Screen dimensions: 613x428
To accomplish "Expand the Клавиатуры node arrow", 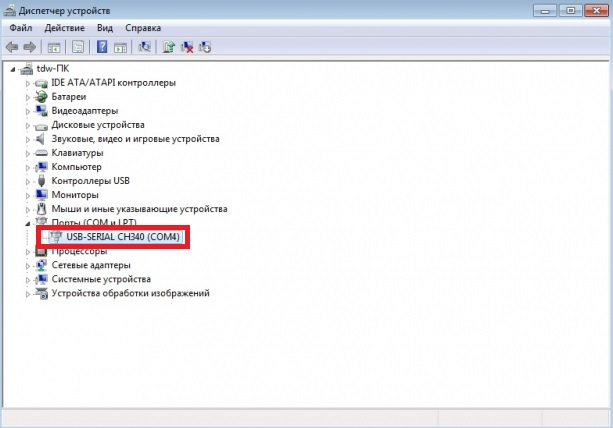I will 28,154.
